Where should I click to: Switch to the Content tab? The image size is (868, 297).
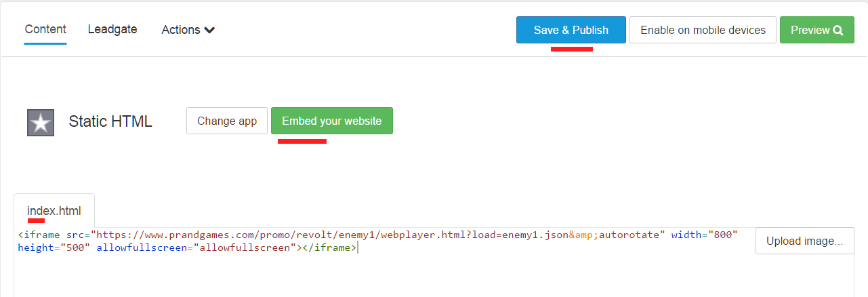pos(45,29)
